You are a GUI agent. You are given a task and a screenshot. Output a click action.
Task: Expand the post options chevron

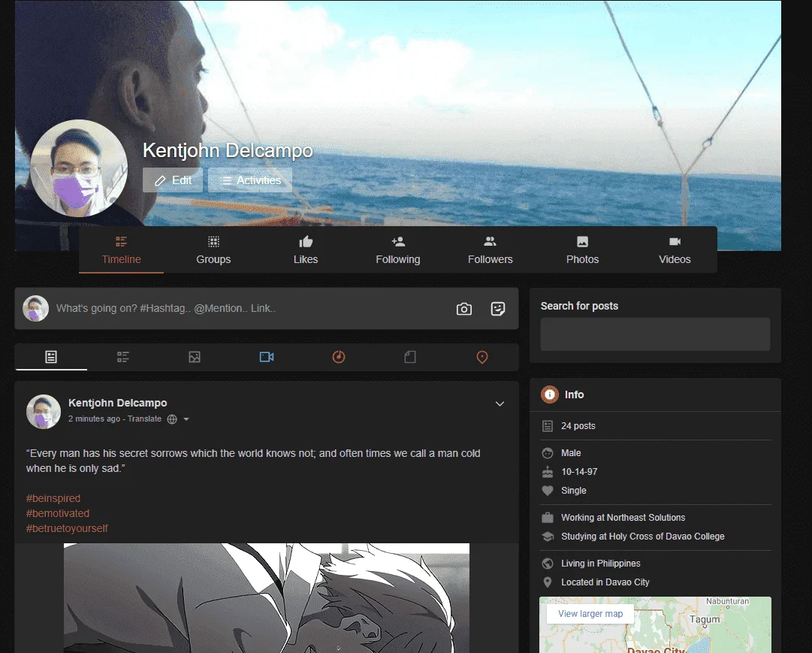[500, 404]
